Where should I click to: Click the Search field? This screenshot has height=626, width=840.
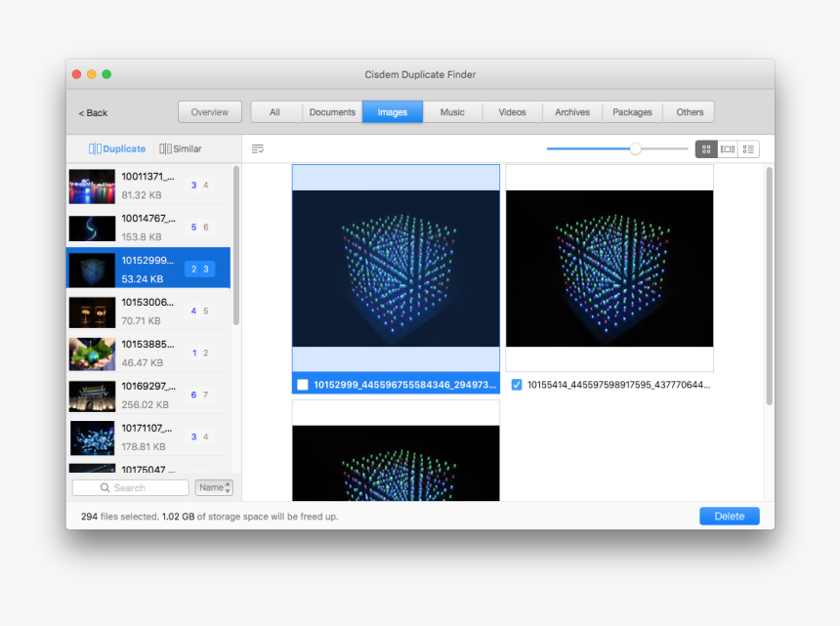tap(131, 488)
